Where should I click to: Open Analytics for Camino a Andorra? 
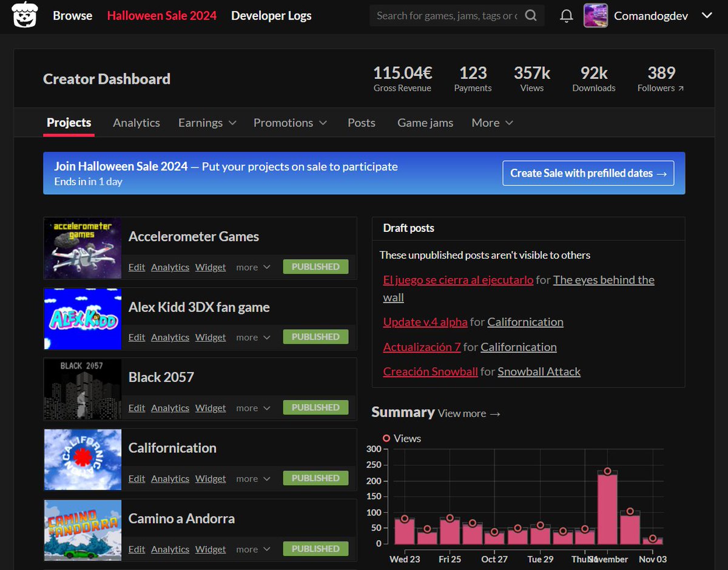170,549
